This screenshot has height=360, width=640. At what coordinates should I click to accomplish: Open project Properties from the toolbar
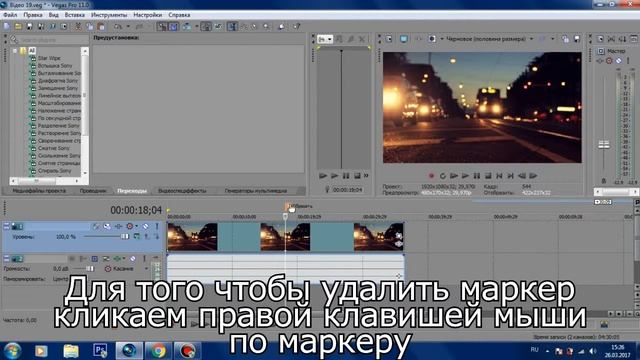tap(64, 27)
